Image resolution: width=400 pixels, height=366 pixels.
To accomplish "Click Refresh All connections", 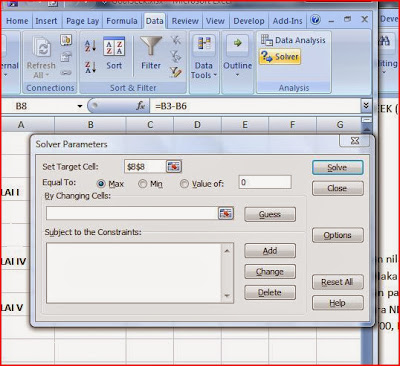I will (x=41, y=57).
